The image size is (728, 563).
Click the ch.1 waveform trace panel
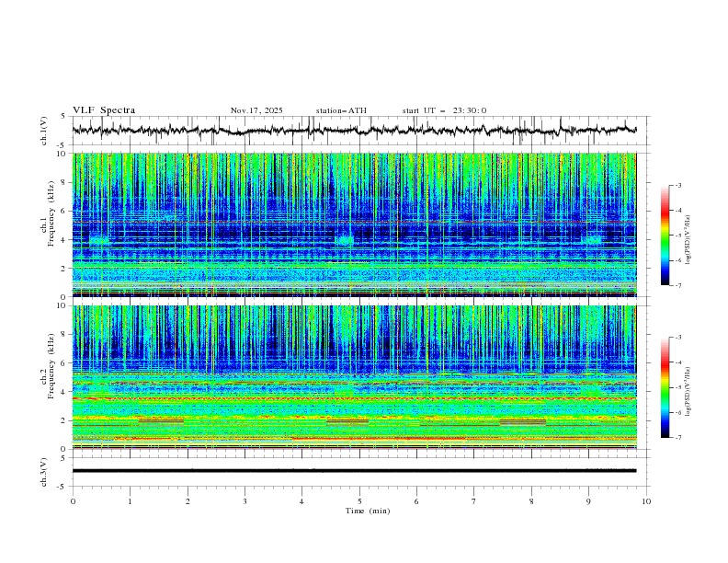pos(360,131)
